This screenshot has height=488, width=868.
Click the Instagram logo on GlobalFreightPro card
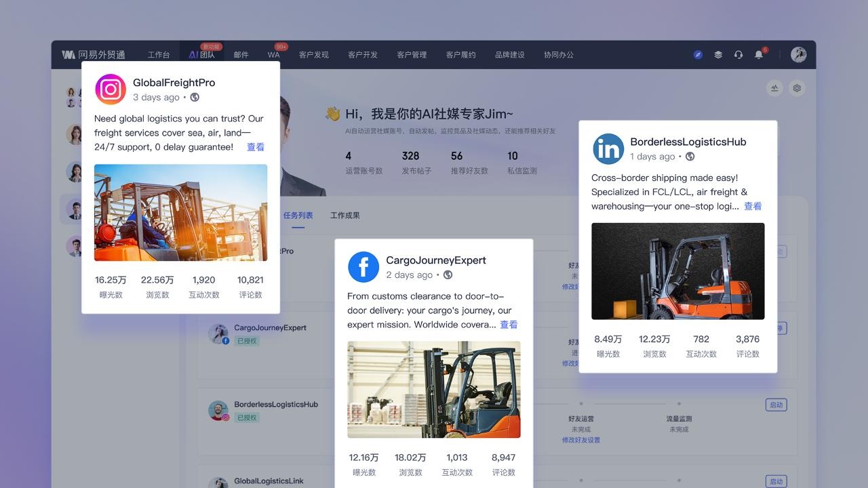111,89
